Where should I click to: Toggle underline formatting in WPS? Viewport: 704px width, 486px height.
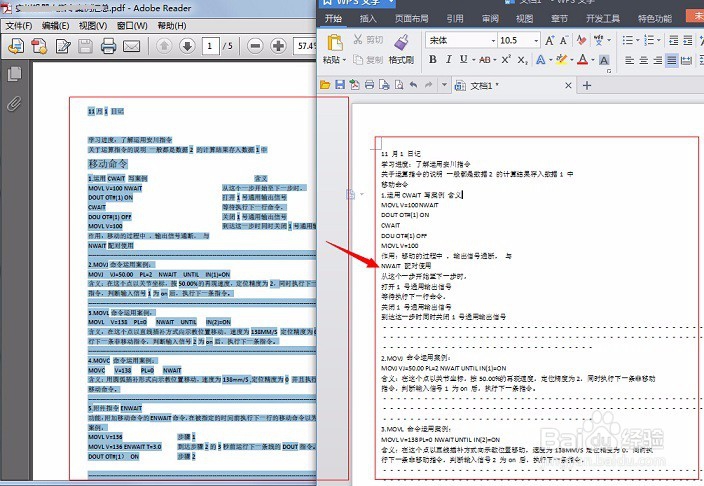tap(463, 59)
